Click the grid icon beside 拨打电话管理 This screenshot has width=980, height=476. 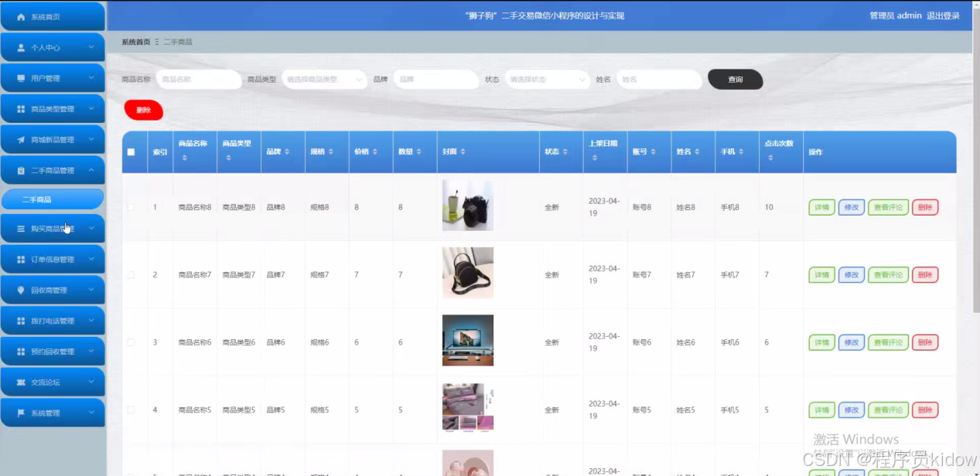point(21,321)
